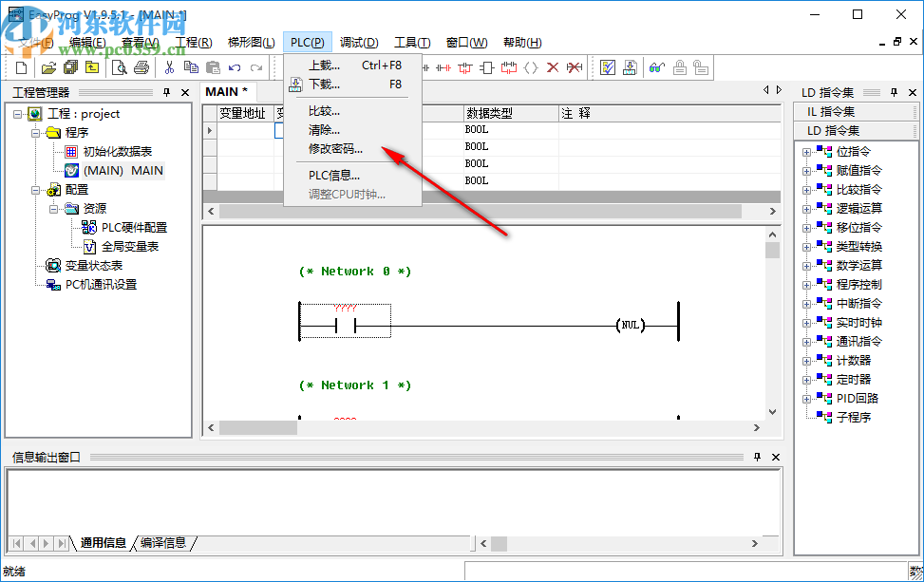The height and width of the screenshot is (582, 924).
Task: Collapse the 程序 folder node
Action: click(x=35, y=133)
